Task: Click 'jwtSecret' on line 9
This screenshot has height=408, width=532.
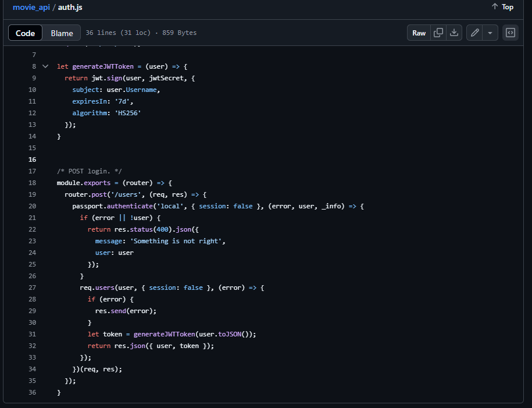Action: 167,78
